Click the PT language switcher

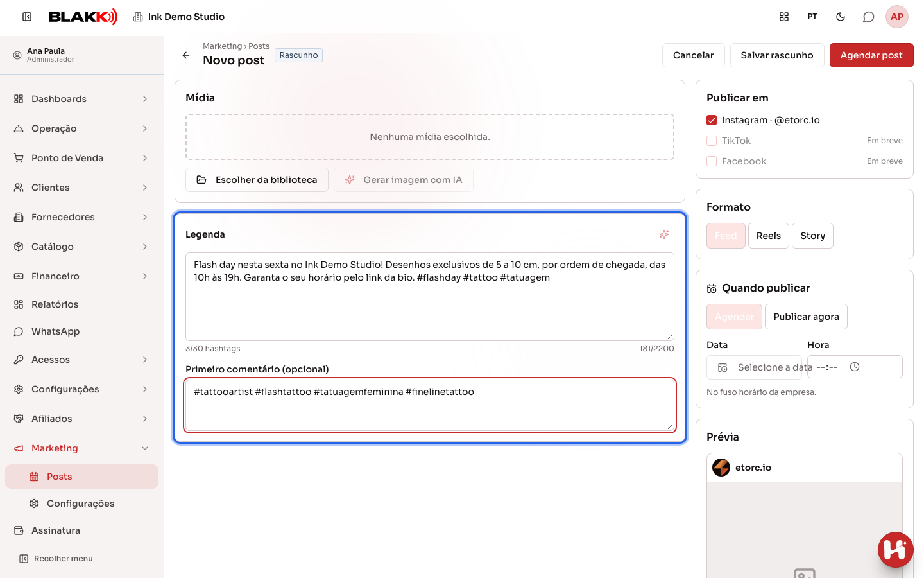pos(812,17)
